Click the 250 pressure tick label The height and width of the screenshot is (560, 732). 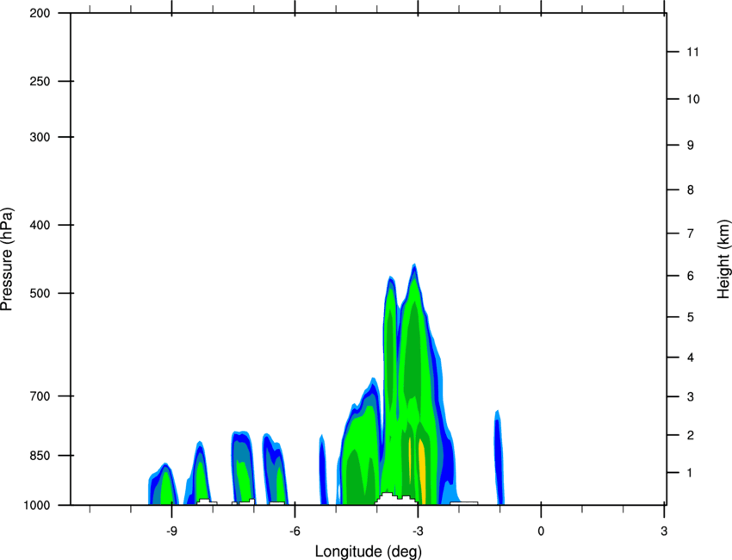coord(40,81)
